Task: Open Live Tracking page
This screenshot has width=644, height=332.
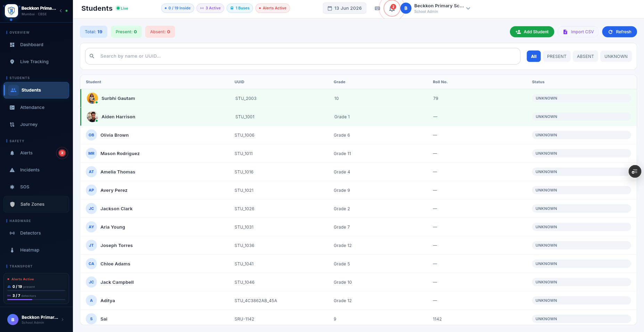Action: point(36,62)
